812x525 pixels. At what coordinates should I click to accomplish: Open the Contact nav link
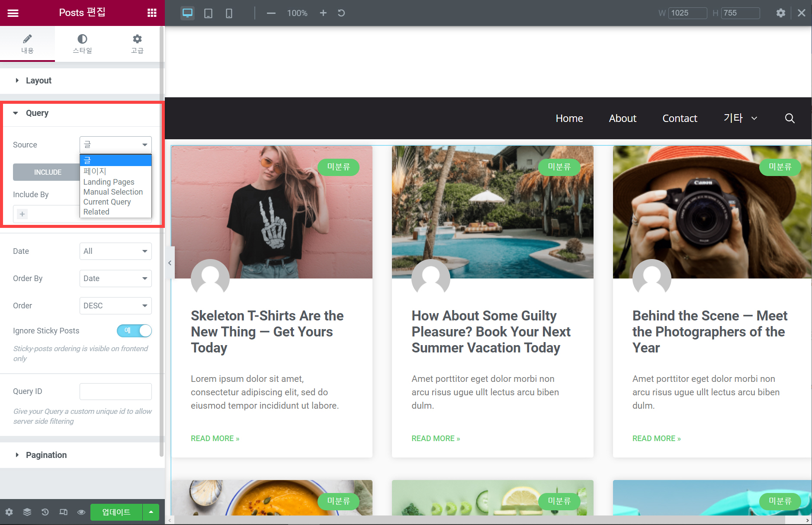point(680,118)
